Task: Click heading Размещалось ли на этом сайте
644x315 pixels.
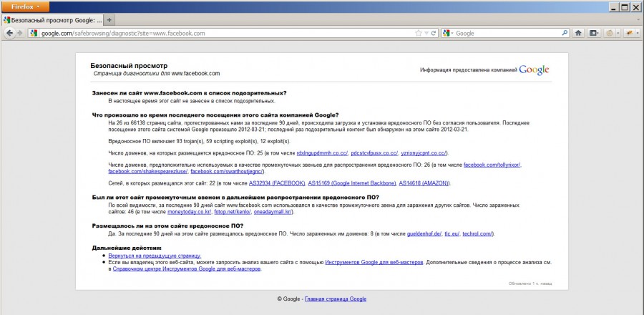Action: tap(168, 226)
